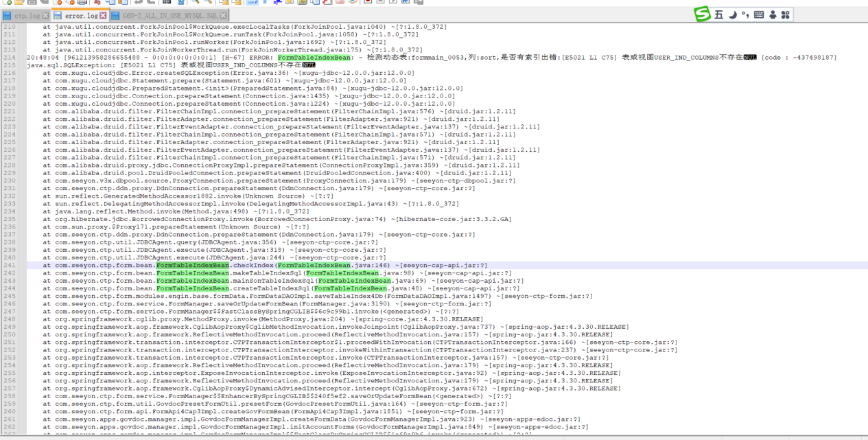Click the IME user account icon
This screenshot has height=440, width=868.
(773, 14)
